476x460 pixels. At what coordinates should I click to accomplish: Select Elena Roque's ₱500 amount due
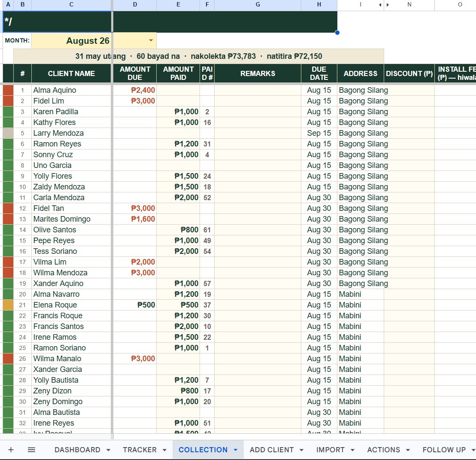pyautogui.click(x=135, y=305)
